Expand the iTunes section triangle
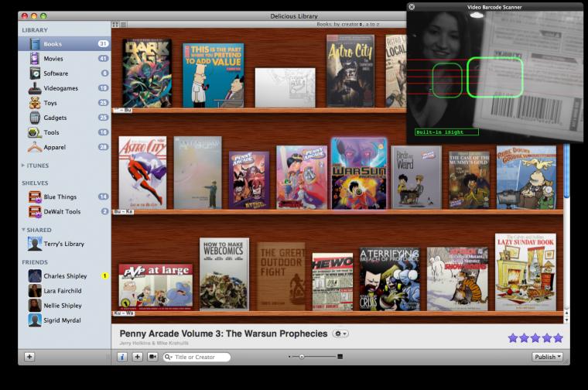588x390 pixels. [x=23, y=166]
